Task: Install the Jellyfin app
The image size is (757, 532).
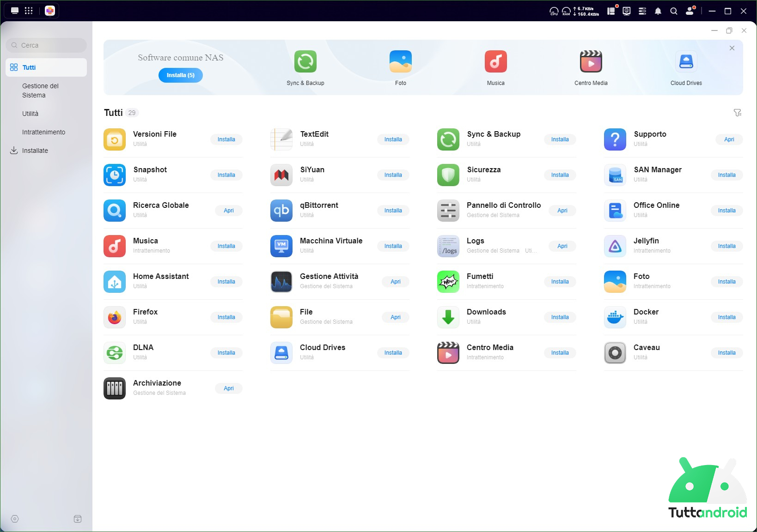Action: [727, 246]
